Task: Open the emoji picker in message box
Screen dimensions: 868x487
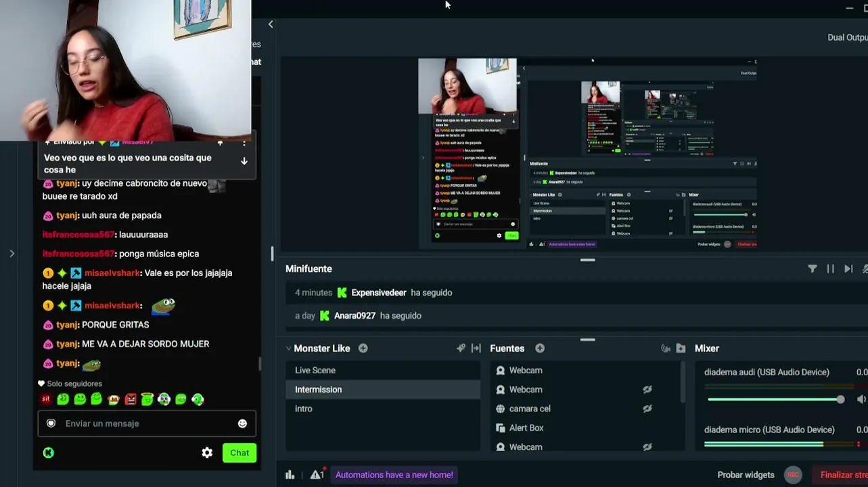Action: tap(242, 423)
